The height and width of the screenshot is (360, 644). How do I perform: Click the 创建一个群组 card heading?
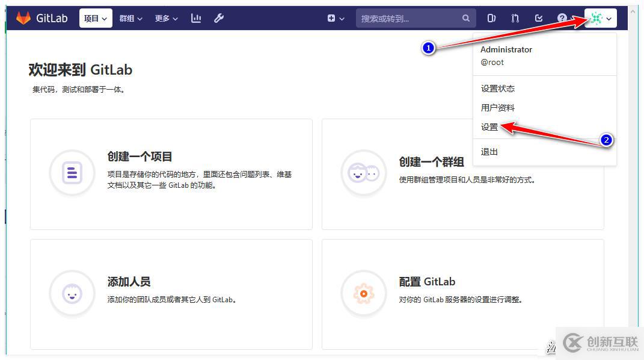431,162
